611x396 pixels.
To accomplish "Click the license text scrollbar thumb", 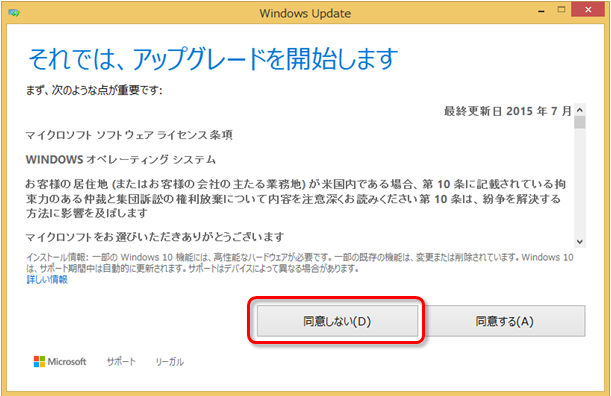I will 580,122.
